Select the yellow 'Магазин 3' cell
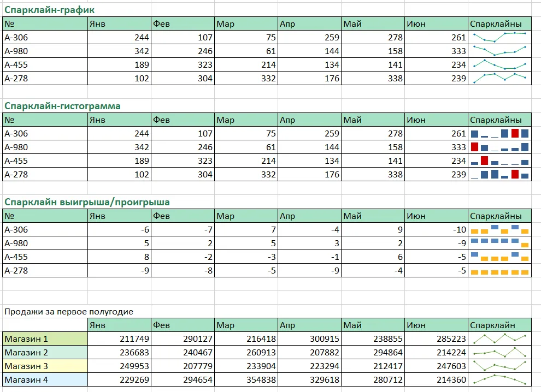 (x=45, y=366)
